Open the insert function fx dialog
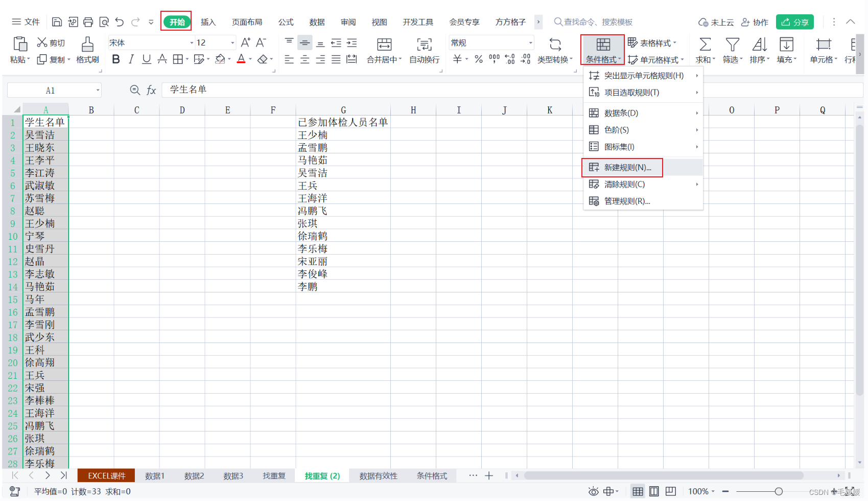Screen dimensions: 868x501 click(151, 90)
